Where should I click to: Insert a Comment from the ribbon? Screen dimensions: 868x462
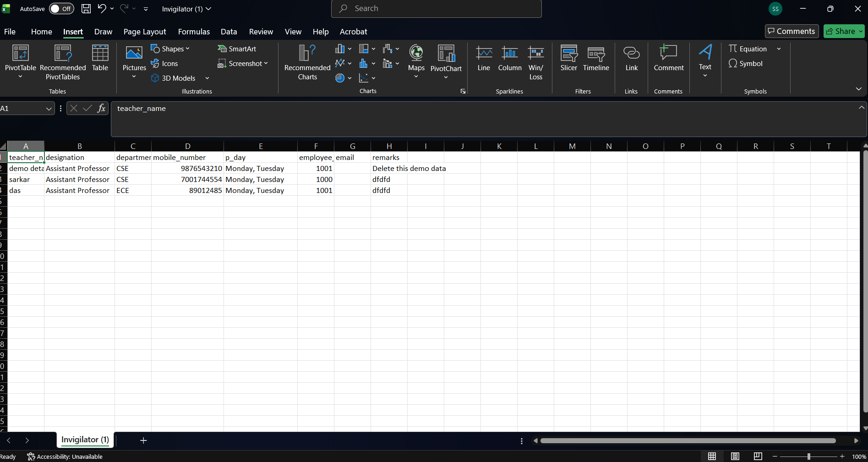pyautogui.click(x=668, y=58)
